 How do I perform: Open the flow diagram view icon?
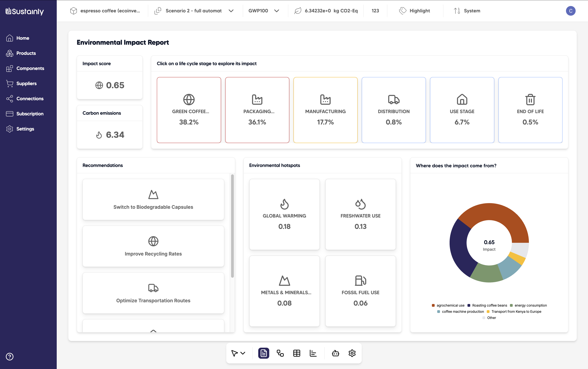coord(280,353)
